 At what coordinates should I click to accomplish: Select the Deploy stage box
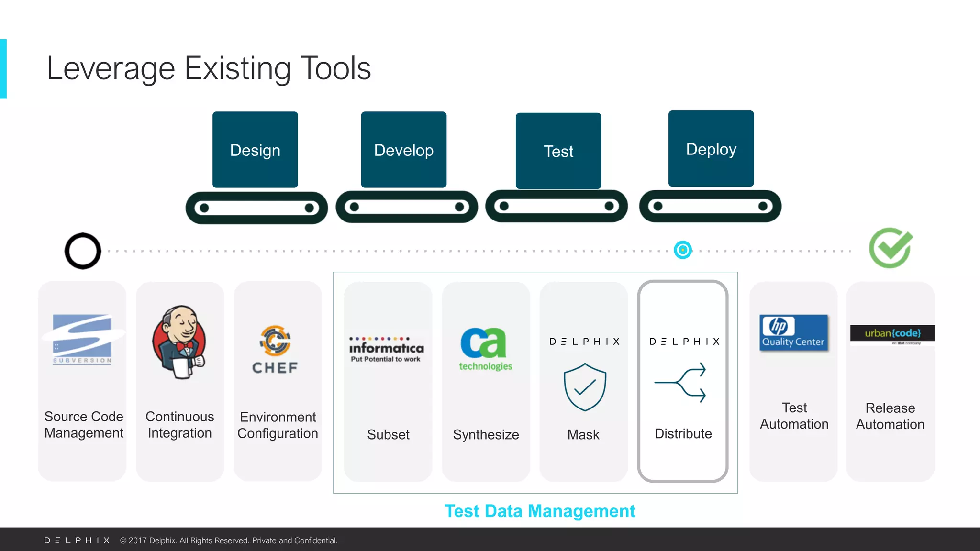tap(711, 149)
